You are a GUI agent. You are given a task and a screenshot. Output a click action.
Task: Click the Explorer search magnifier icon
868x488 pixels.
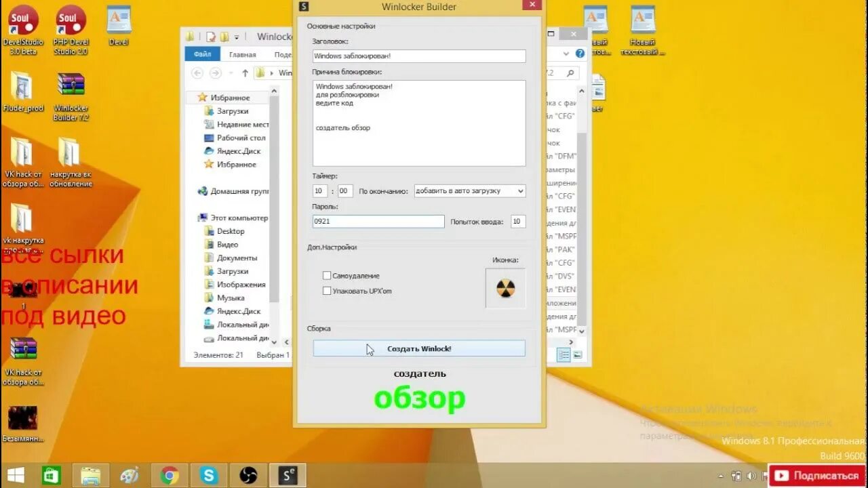click(x=571, y=73)
